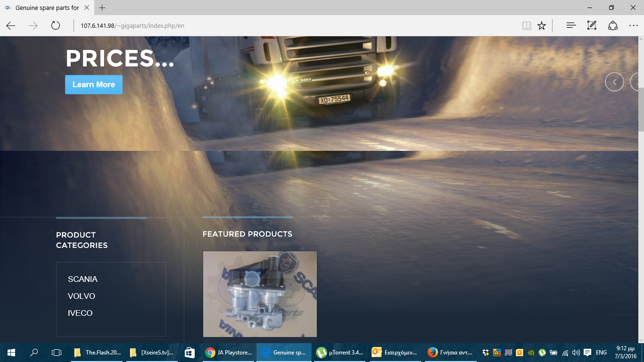Open the gray monitor tray icon
Viewport: 644px width, 362px height.
tap(508, 353)
